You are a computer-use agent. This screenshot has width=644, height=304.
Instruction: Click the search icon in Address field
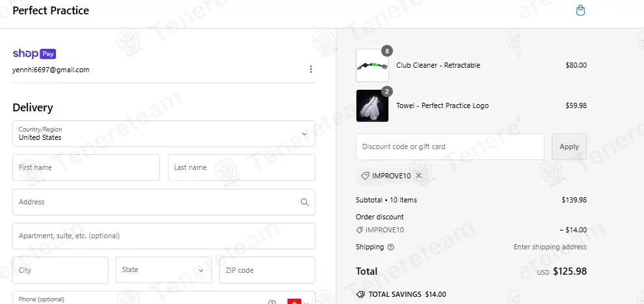304,202
